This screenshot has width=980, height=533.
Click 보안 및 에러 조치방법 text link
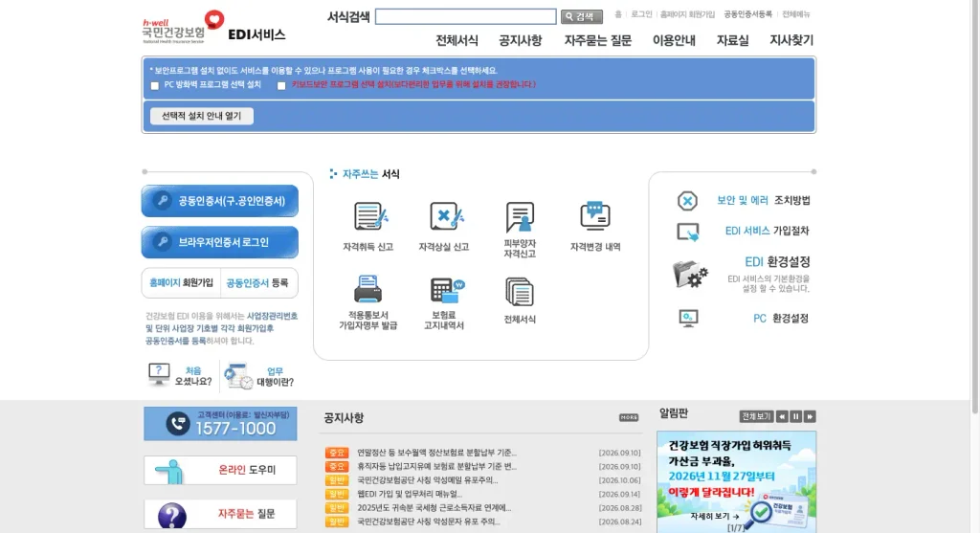click(x=763, y=201)
